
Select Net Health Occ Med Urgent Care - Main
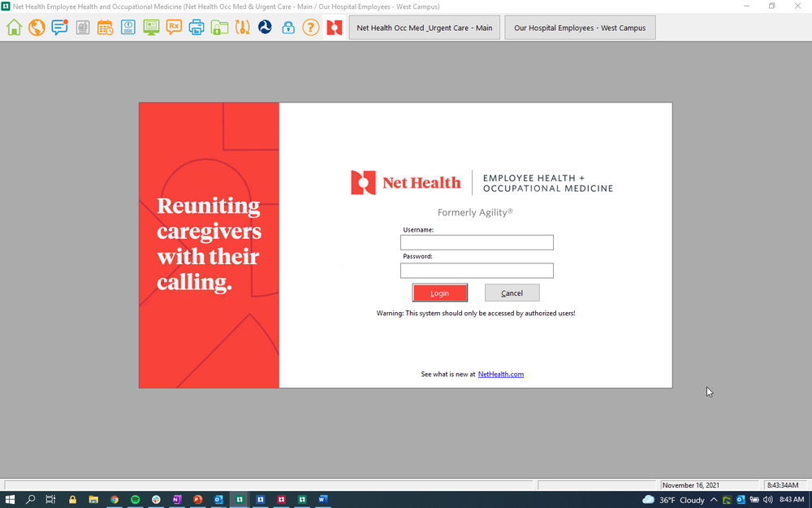(x=425, y=28)
